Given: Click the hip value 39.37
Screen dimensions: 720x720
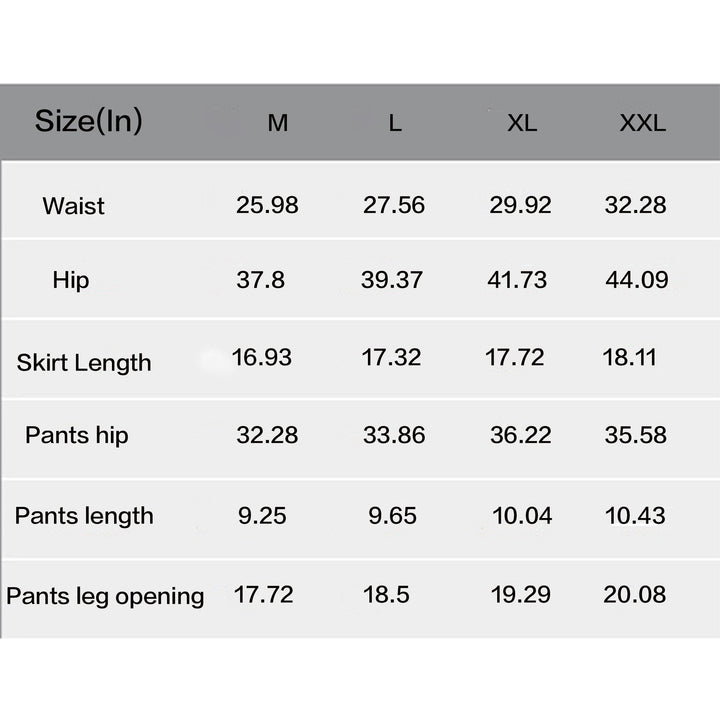Looking at the screenshot, I should tap(392, 280).
